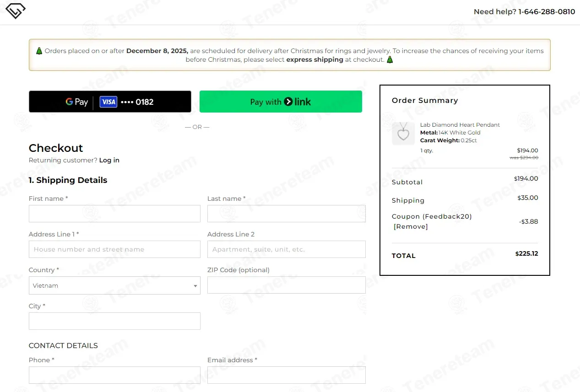Call the help number 1-646-288-0810
The width and height of the screenshot is (580, 392).
tap(547, 12)
